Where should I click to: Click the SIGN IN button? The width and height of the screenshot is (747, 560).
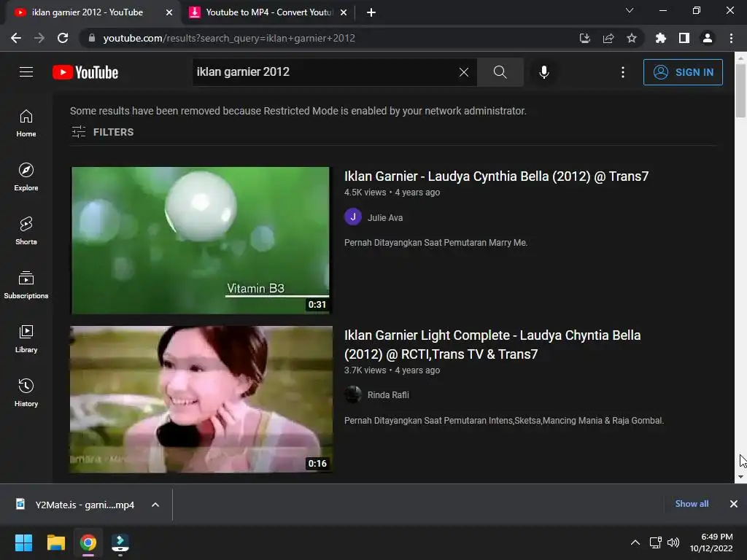click(683, 72)
